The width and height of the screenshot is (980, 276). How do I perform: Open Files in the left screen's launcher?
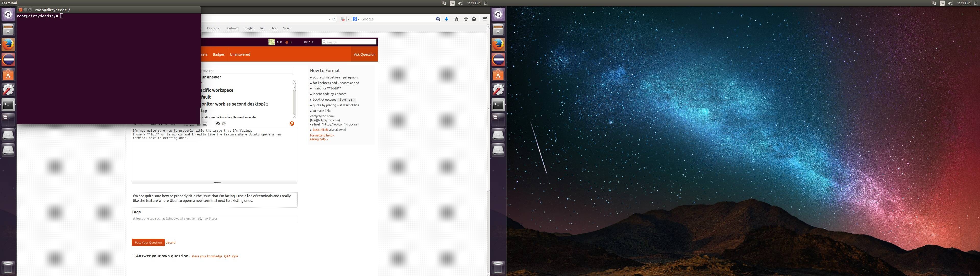click(8, 29)
